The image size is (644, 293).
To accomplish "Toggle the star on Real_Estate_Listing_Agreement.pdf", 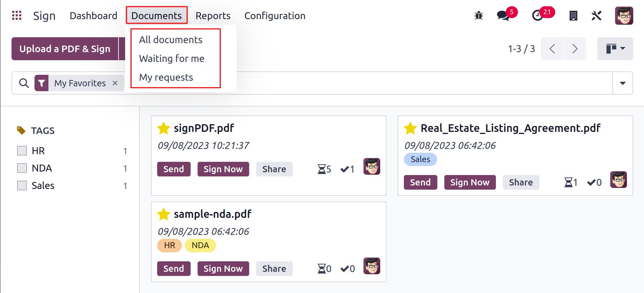I will coord(410,128).
